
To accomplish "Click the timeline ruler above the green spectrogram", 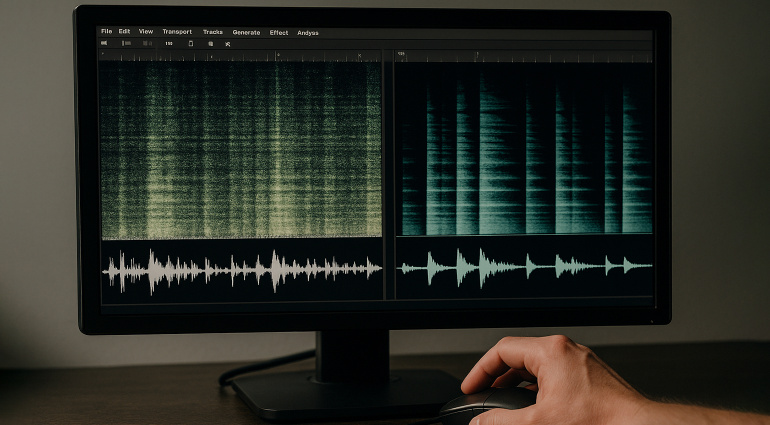I will (240, 56).
